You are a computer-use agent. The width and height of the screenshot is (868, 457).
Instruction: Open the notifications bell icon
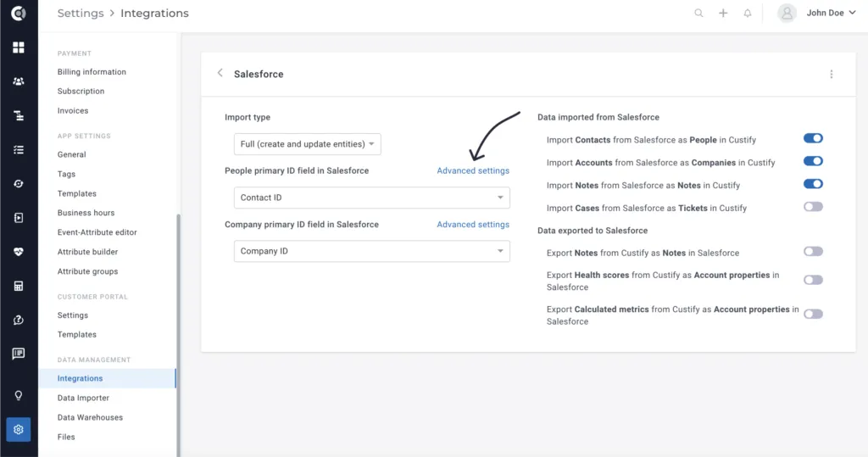point(748,13)
